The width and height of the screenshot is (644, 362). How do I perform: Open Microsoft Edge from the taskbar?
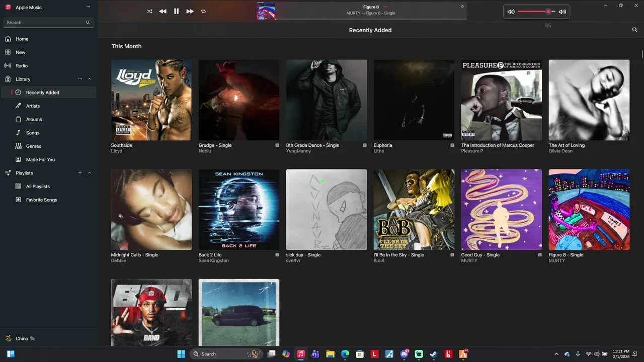(345, 354)
